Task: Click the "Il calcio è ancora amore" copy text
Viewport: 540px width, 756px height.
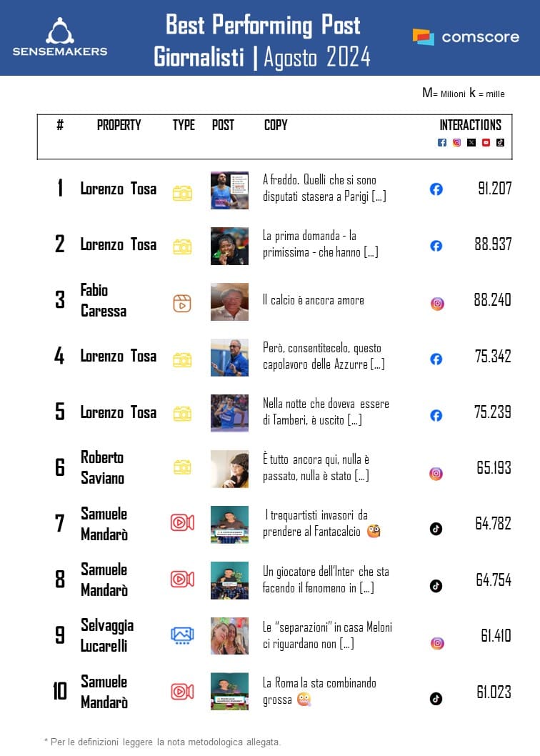Action: (x=314, y=300)
